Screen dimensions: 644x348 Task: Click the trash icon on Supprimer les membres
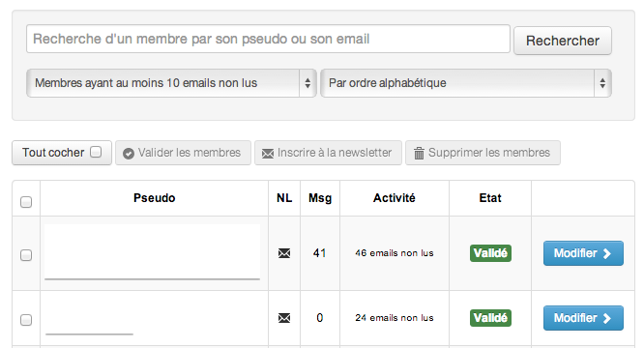tap(419, 153)
